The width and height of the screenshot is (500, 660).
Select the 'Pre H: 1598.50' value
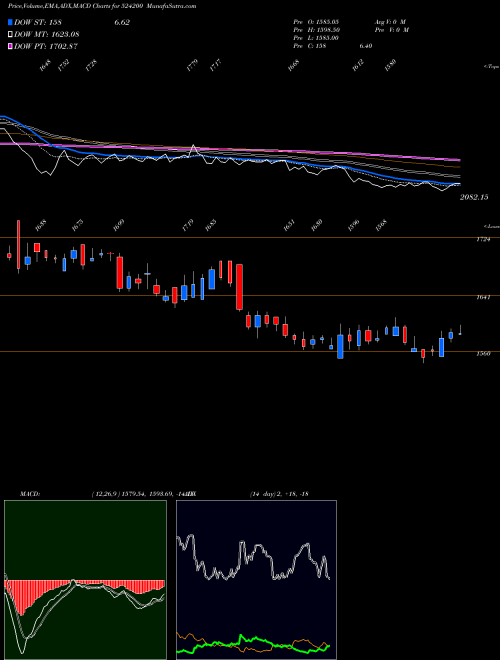[x=317, y=29]
